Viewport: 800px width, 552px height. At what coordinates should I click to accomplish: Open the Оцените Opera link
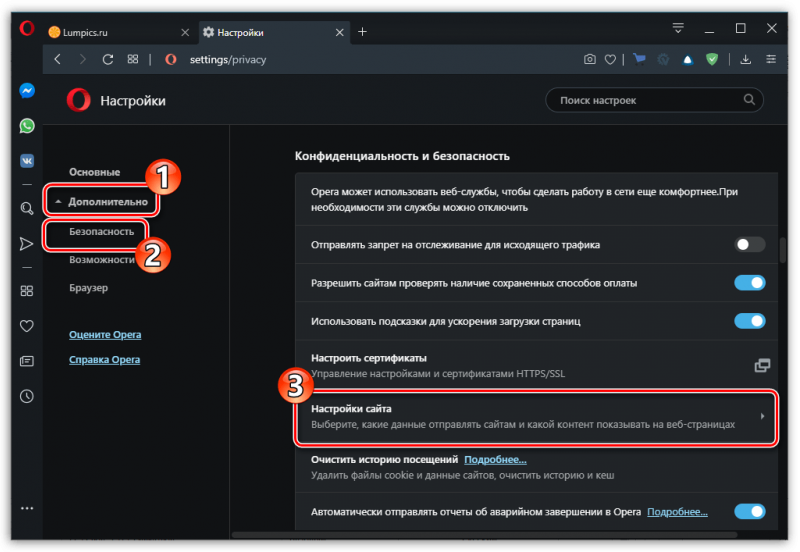pos(105,335)
